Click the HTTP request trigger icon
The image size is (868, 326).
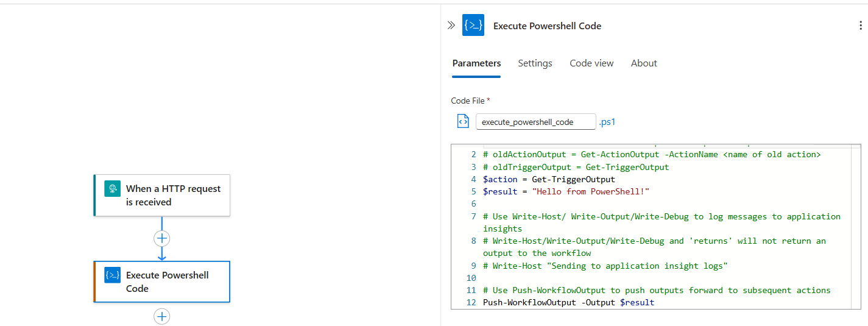coord(113,189)
